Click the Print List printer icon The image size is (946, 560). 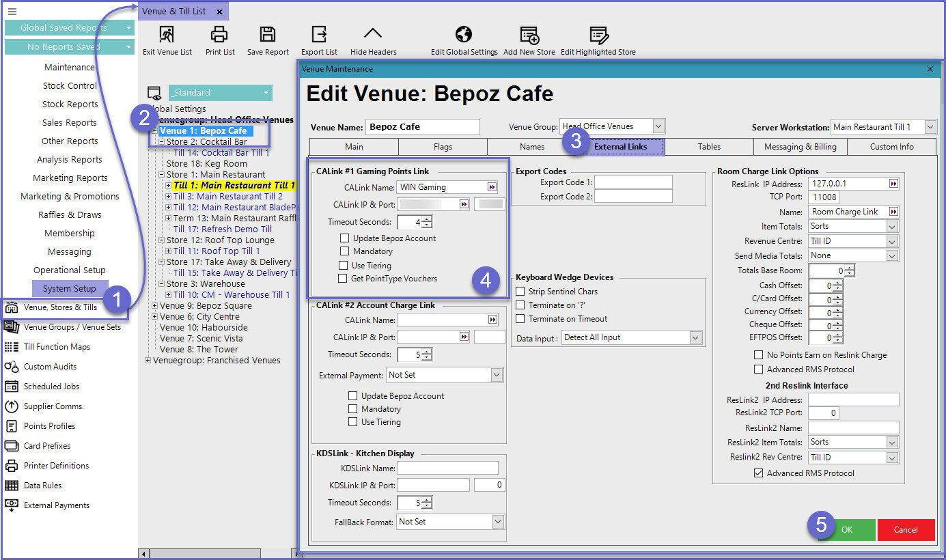(219, 34)
